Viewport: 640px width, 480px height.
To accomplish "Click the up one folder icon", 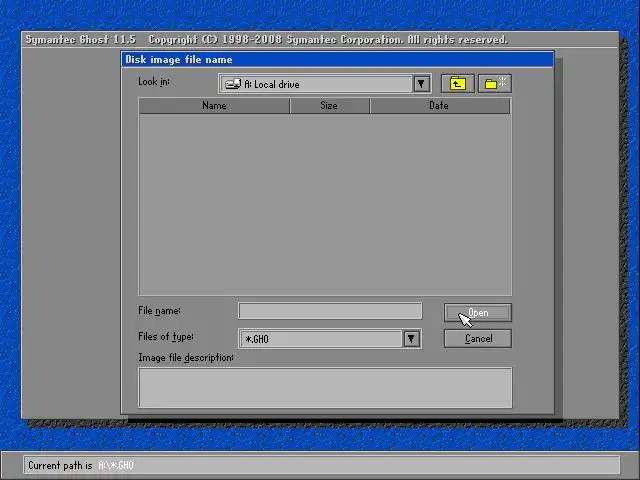I will point(458,84).
